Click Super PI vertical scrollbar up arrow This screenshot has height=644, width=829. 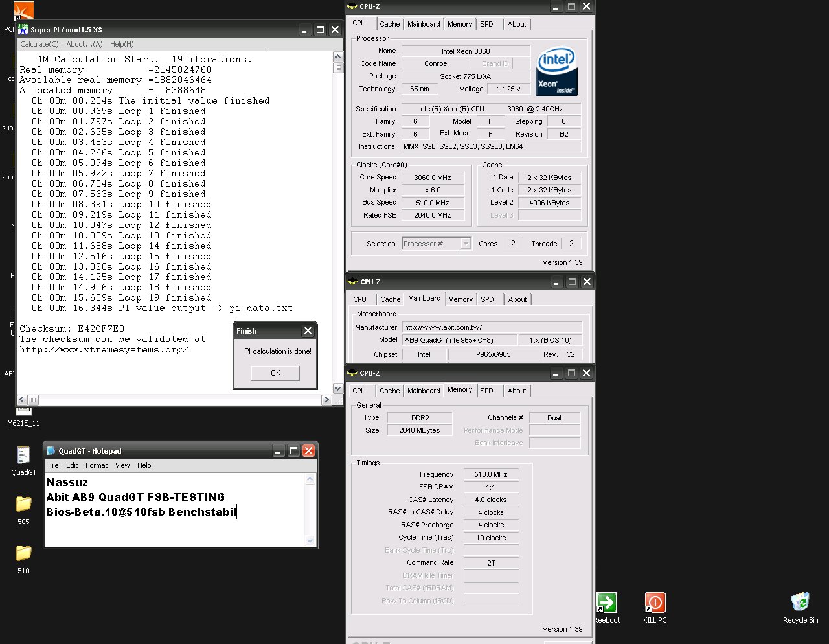click(337, 58)
